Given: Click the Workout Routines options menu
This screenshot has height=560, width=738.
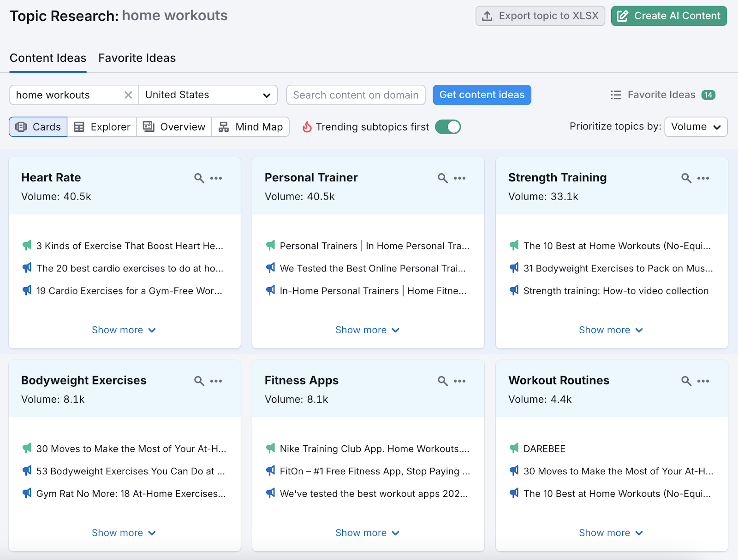Looking at the screenshot, I should click(703, 381).
